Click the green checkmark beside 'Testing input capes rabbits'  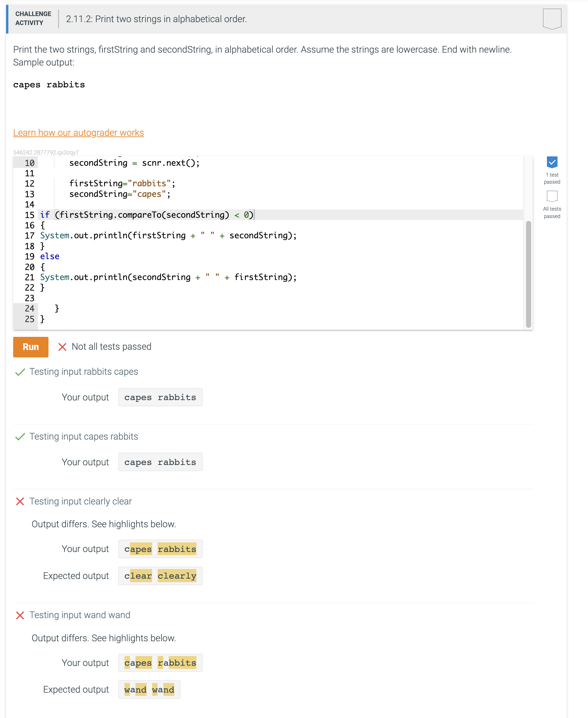click(x=20, y=437)
